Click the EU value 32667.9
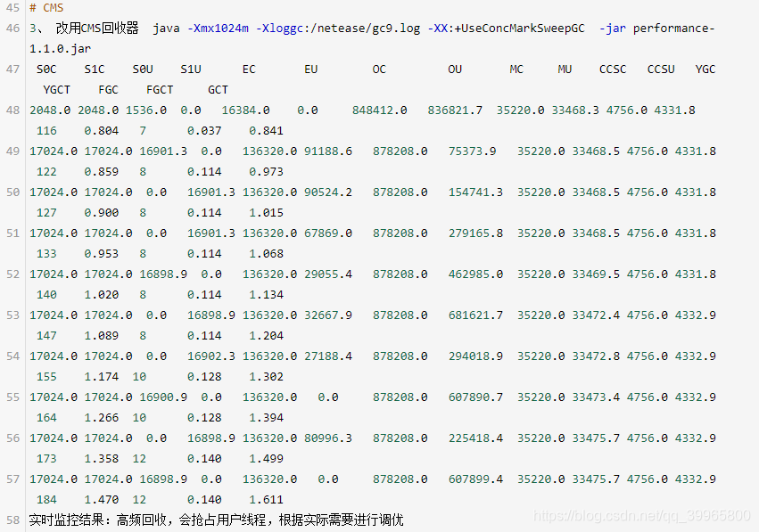The height and width of the screenshot is (532, 759). [327, 315]
